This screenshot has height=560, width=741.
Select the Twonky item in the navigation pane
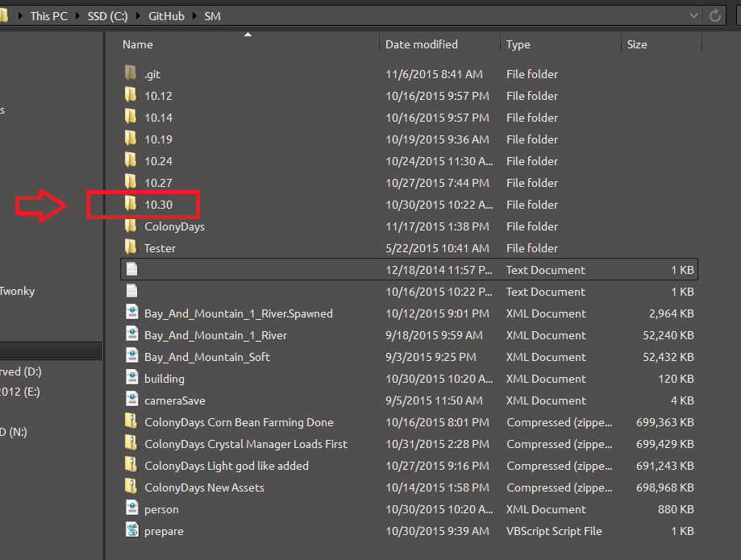point(18,291)
